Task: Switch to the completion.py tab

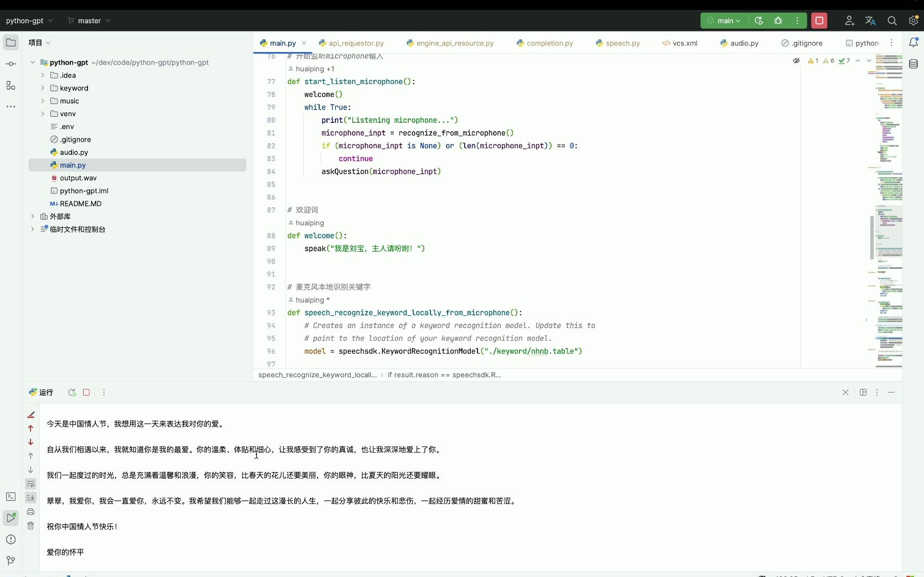Action: click(x=544, y=43)
